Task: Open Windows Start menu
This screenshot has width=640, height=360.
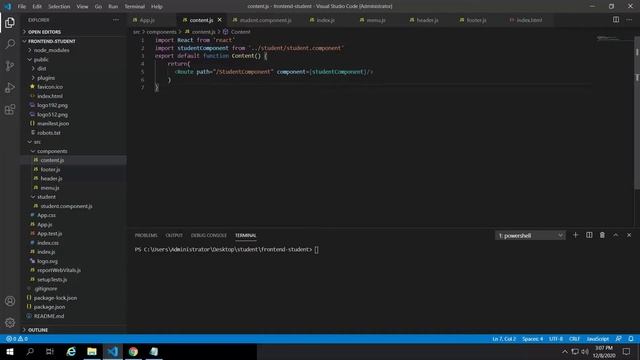Action: (x=10, y=351)
